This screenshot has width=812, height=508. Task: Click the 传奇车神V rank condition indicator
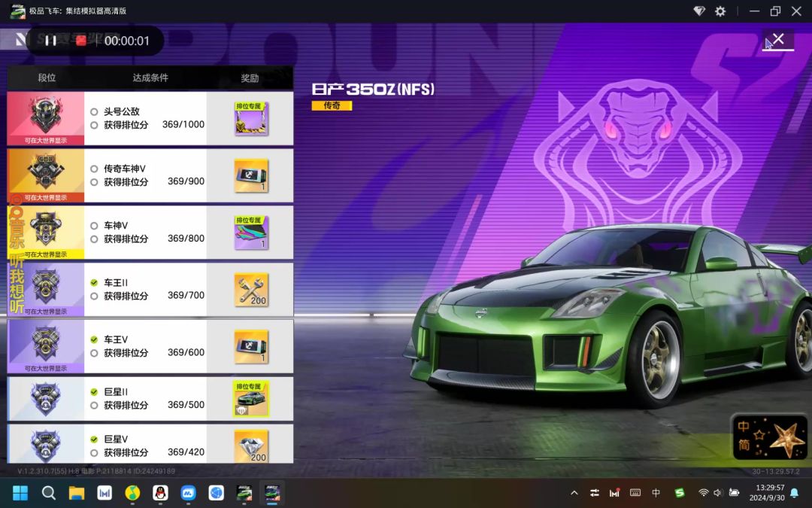click(x=94, y=169)
